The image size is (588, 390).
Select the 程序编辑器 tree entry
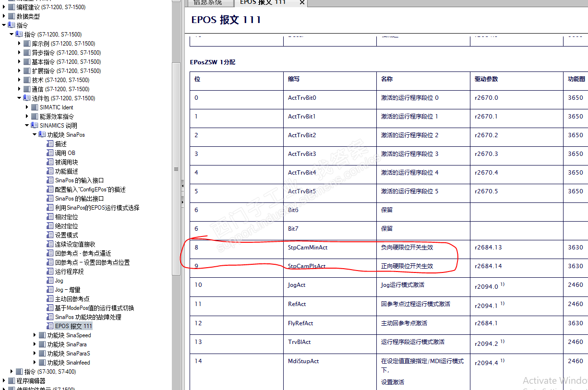31,381
